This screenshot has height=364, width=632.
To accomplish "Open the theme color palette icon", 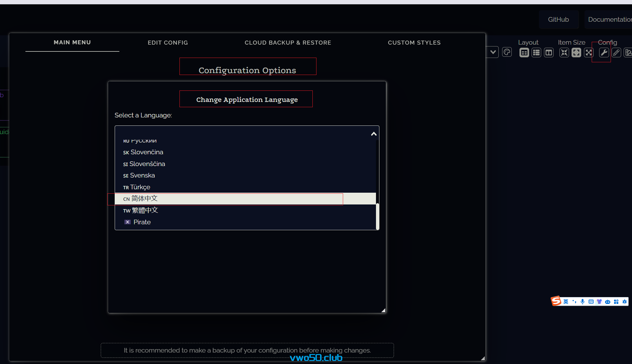I will click(507, 52).
